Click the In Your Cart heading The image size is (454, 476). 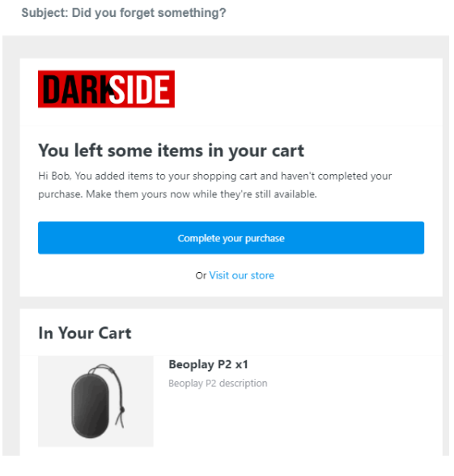coord(85,333)
